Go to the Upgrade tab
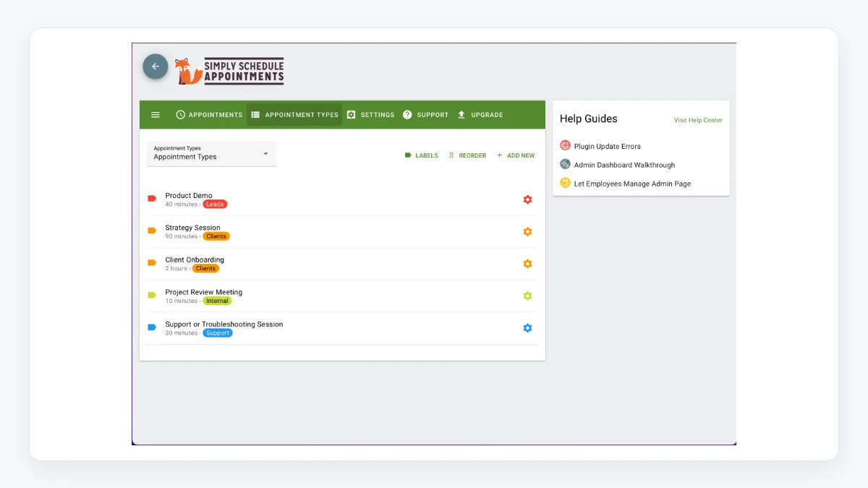 coord(480,115)
